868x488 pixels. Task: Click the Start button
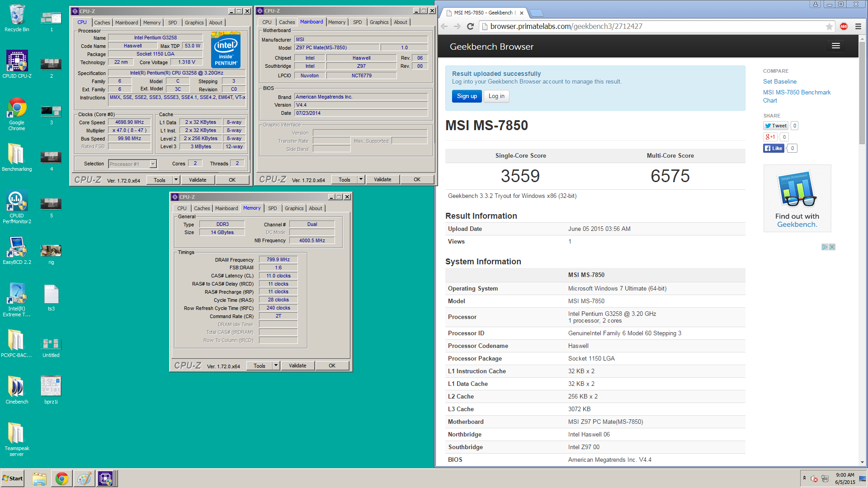click(12, 479)
